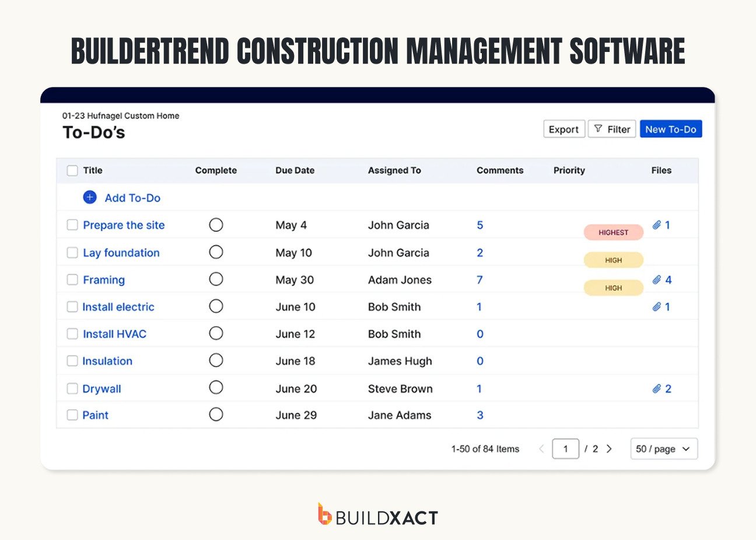Open the paperclip attachment on Prepare the site
Viewport: 756px width, 540px height.
[x=657, y=225]
